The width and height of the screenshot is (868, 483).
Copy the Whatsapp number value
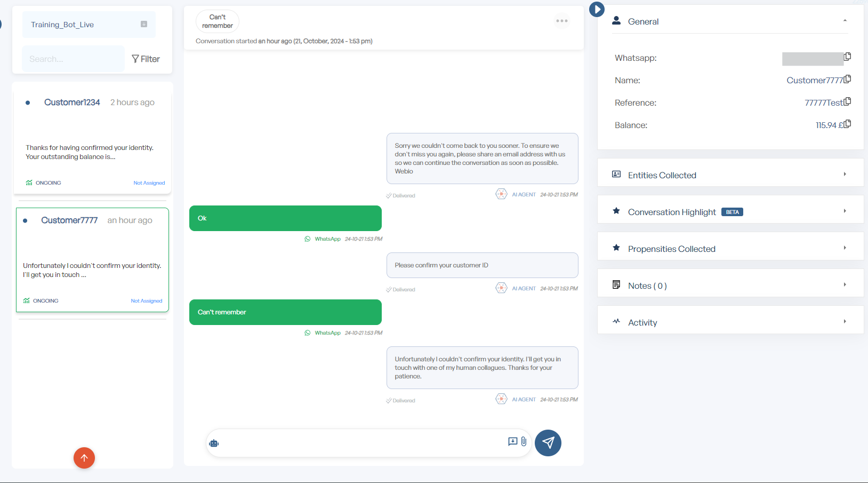[x=847, y=57]
